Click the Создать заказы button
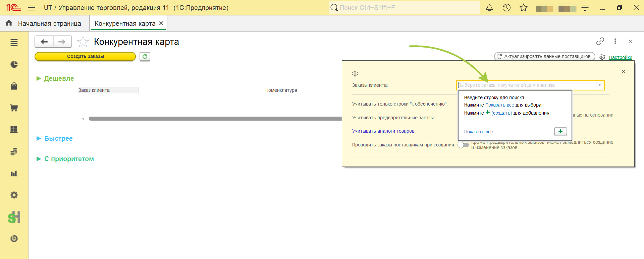This screenshot has height=259, width=644. (85, 57)
